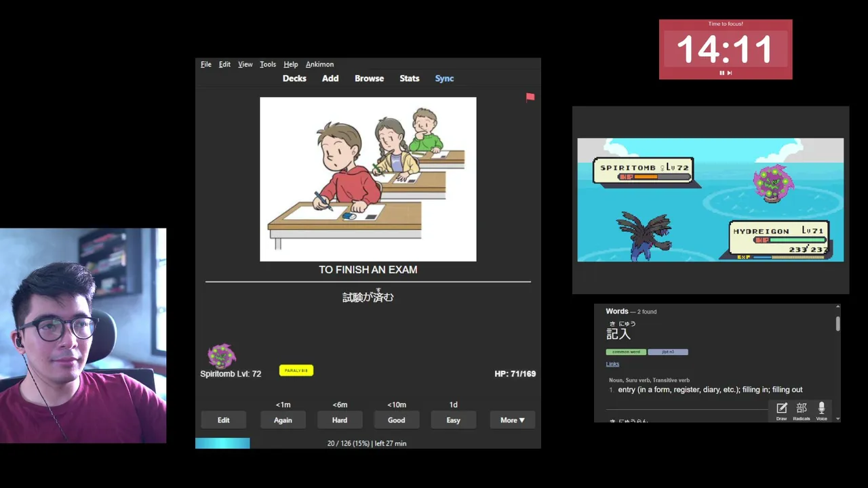
Task: Click the red flag on the card
Action: pos(530,98)
